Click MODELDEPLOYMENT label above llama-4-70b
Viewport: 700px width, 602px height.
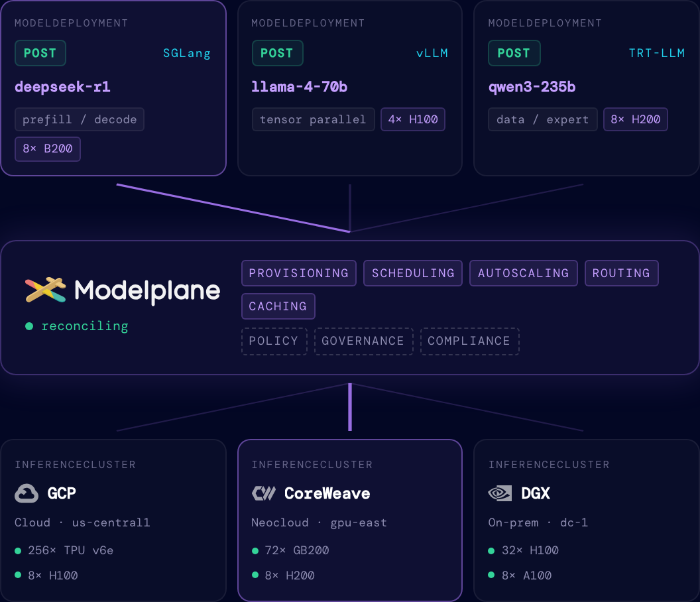click(308, 23)
